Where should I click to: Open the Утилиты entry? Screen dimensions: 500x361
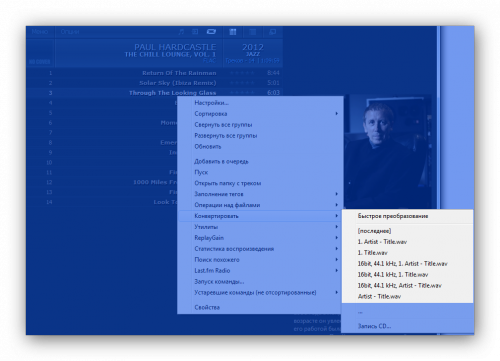click(x=260, y=227)
